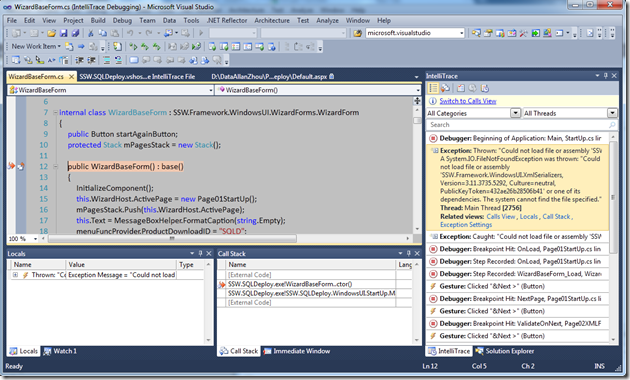
Task: Pin the IntelliTrace panel with auto-hide pin
Action: [x=606, y=76]
